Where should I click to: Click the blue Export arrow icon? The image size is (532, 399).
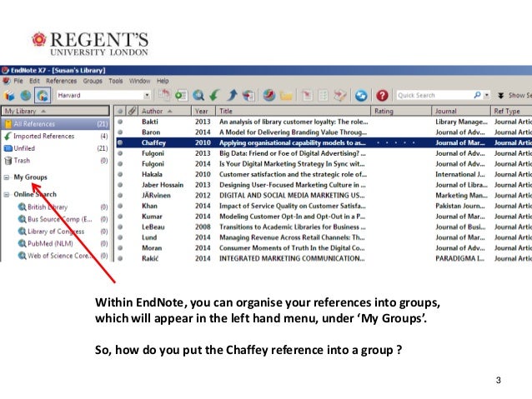232,95
